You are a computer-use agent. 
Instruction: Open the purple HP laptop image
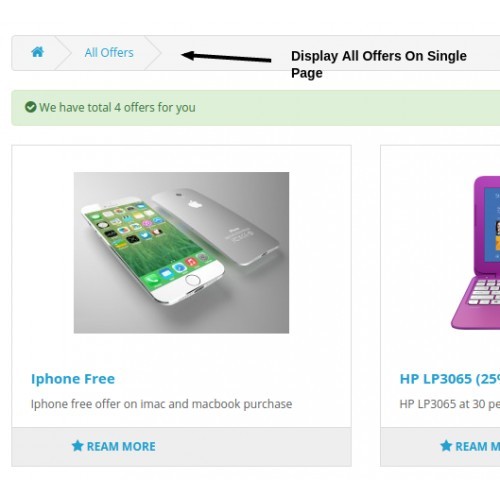476,253
